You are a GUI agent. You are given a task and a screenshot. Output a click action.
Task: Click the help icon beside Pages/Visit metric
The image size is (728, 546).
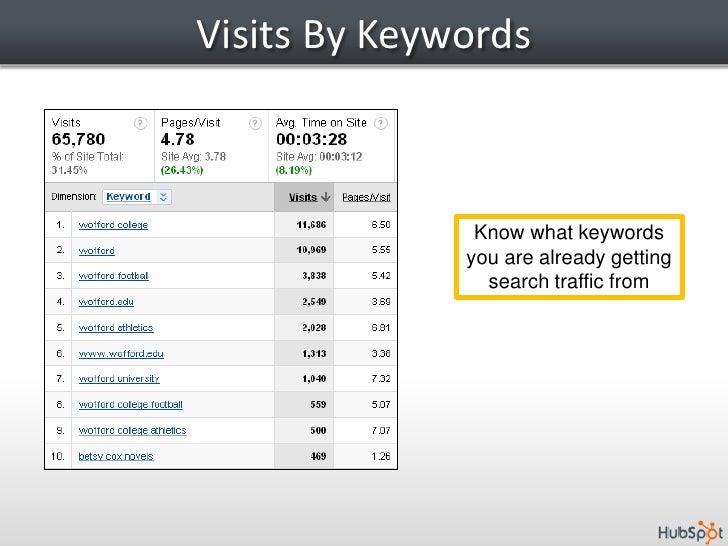pyautogui.click(x=255, y=124)
